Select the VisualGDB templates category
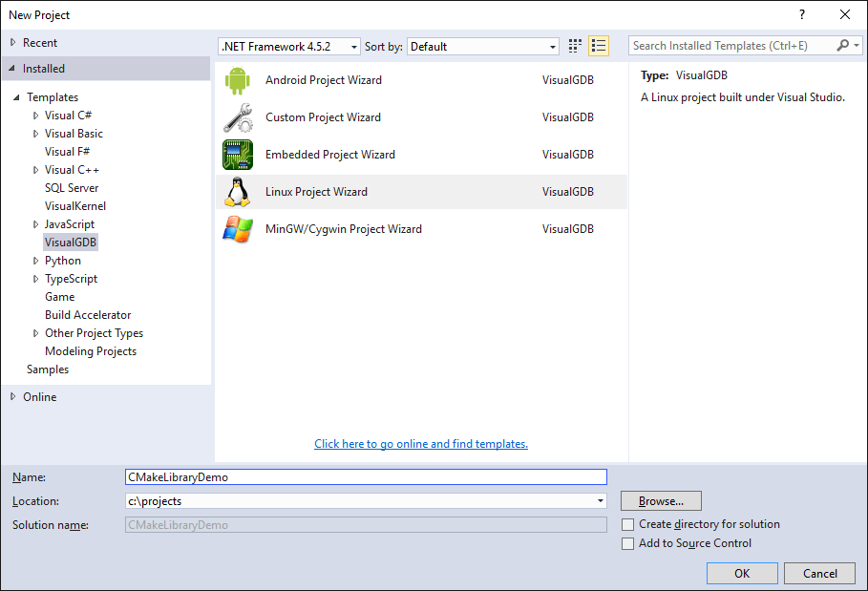Viewport: 868px width, 591px height. pyautogui.click(x=70, y=242)
